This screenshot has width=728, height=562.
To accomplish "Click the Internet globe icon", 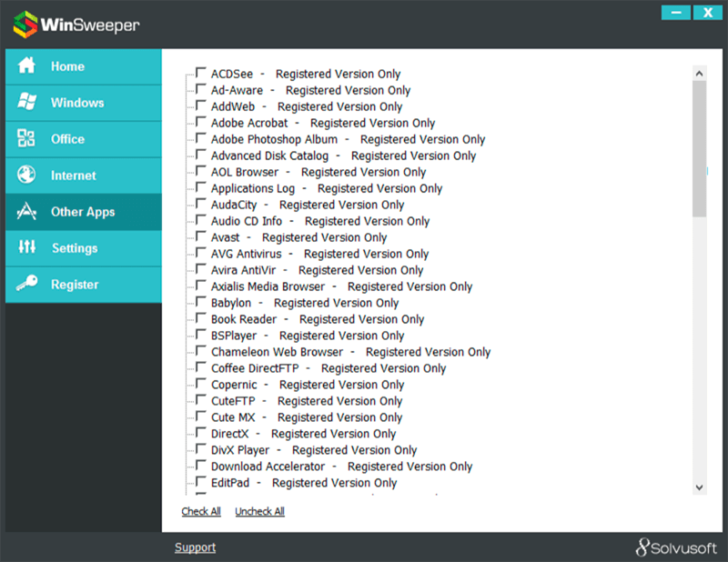I will (x=26, y=175).
